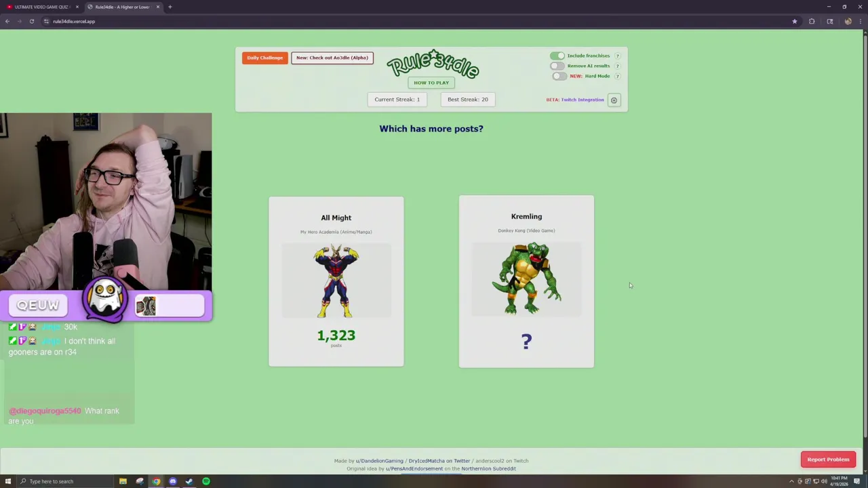The height and width of the screenshot is (488, 868).
Task: Open Chrome from the taskbar
Action: (x=156, y=481)
